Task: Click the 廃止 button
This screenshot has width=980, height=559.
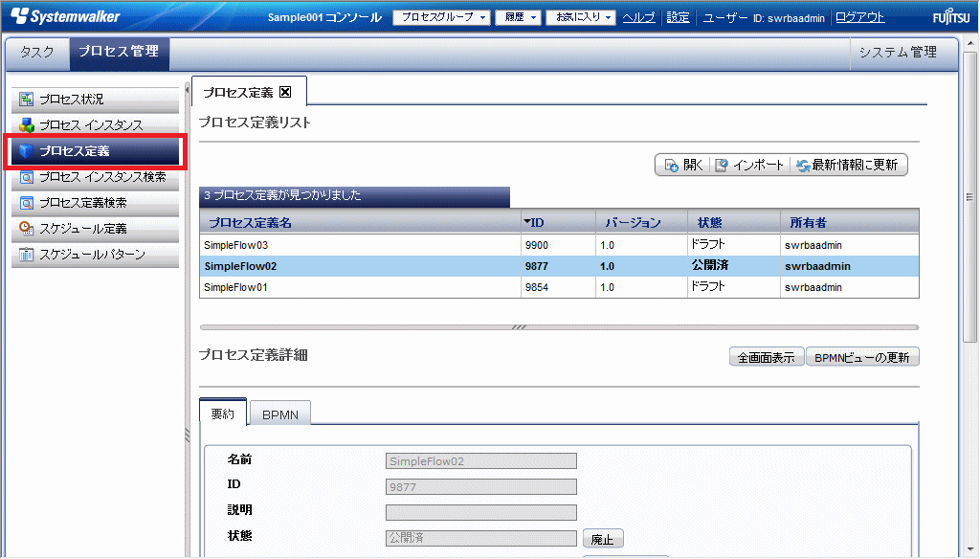Action: pos(603,539)
